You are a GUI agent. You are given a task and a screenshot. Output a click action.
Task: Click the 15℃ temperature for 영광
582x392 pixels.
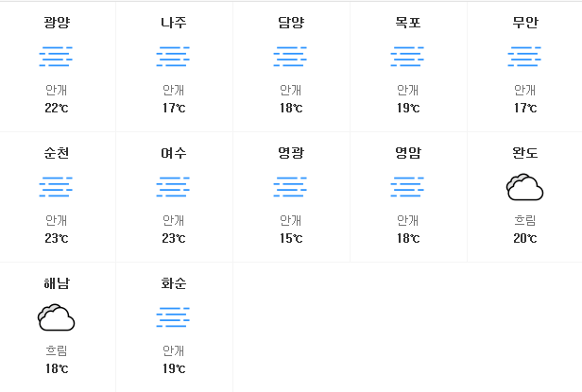pos(291,238)
